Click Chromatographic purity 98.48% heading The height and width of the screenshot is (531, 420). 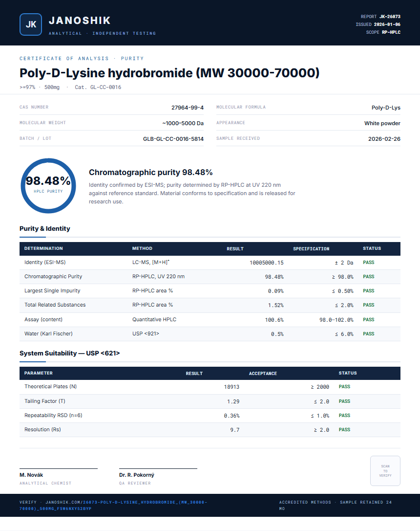click(151, 173)
